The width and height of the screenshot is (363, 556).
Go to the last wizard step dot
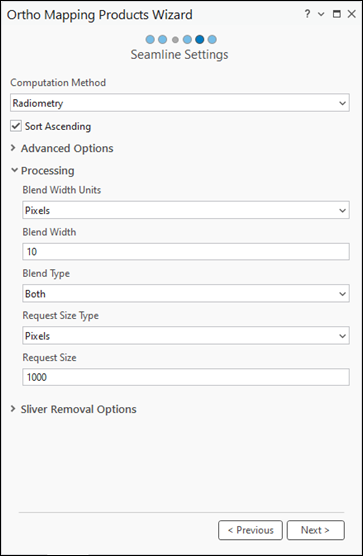212,39
